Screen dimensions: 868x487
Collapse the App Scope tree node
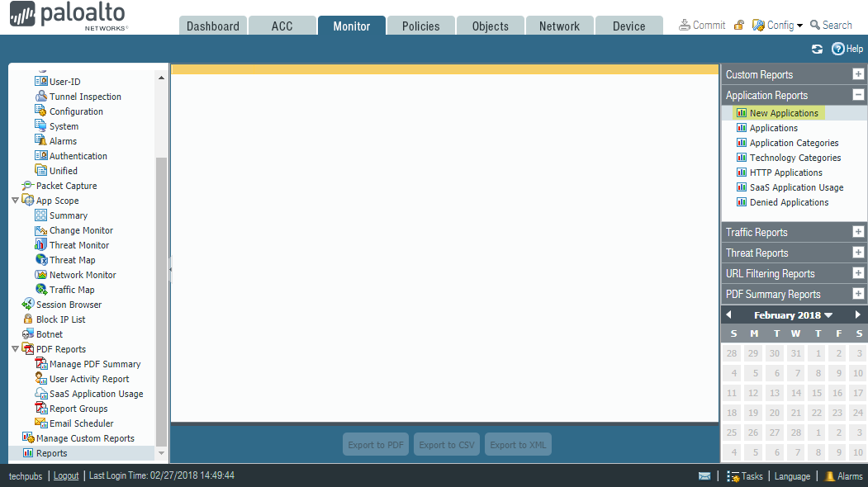[x=15, y=201]
